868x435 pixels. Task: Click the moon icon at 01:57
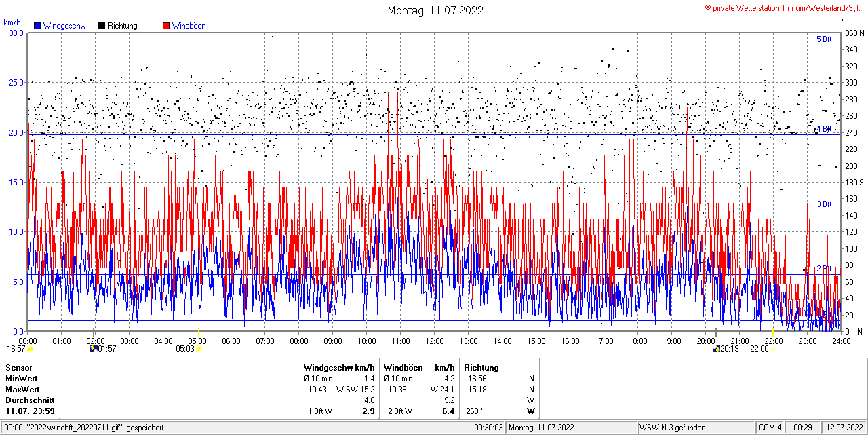click(94, 349)
